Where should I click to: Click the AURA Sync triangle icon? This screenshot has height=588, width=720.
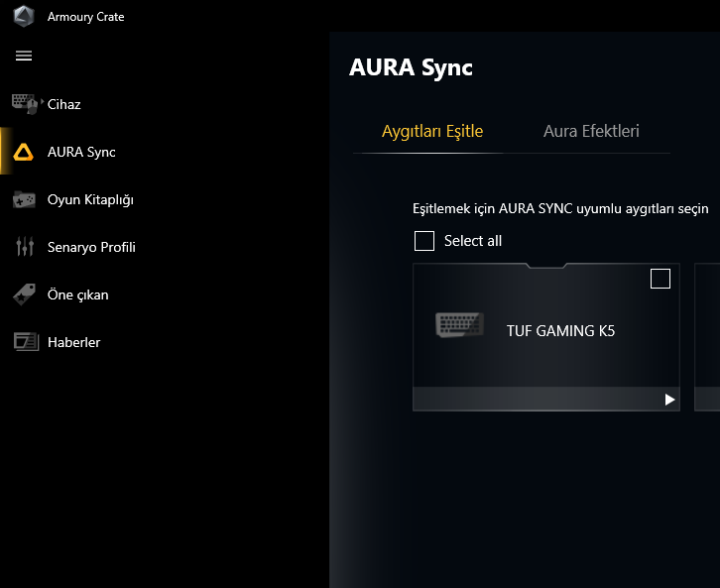point(24,152)
